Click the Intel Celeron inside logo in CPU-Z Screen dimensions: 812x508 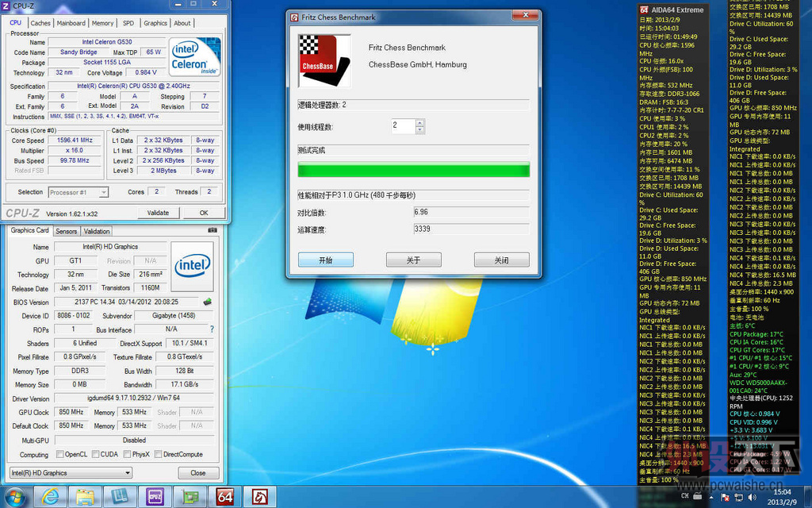[194, 57]
